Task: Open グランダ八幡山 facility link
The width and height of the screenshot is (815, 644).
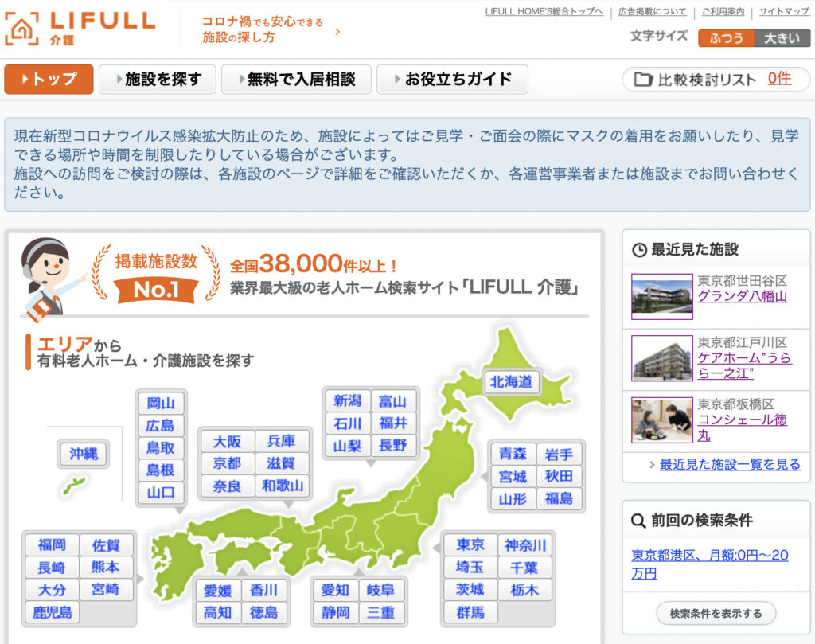Action: 743,296
